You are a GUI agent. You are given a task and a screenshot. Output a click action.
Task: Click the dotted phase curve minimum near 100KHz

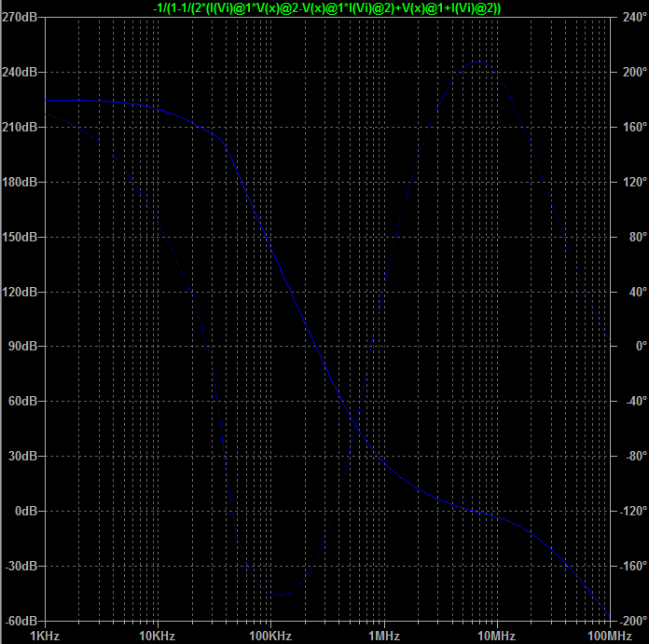(x=281, y=595)
